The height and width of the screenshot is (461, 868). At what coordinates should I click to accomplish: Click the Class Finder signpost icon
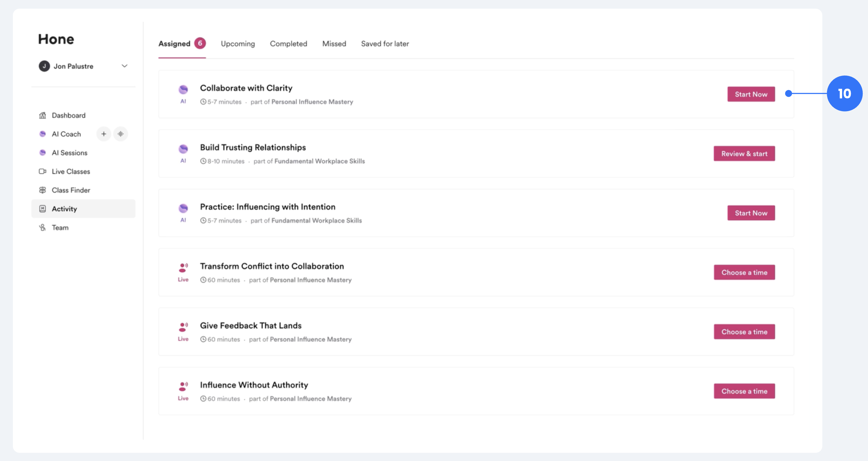pyautogui.click(x=42, y=190)
